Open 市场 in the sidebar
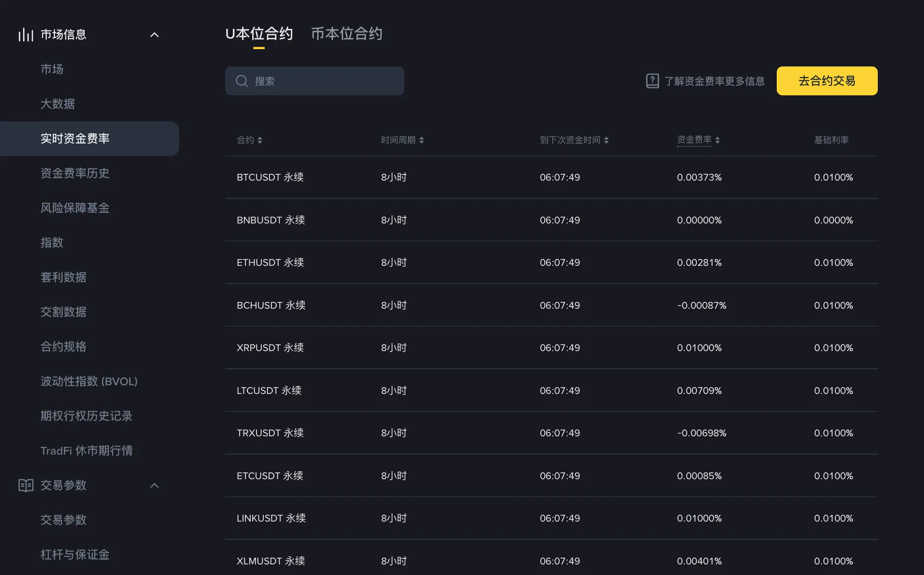This screenshot has height=575, width=924. (52, 69)
